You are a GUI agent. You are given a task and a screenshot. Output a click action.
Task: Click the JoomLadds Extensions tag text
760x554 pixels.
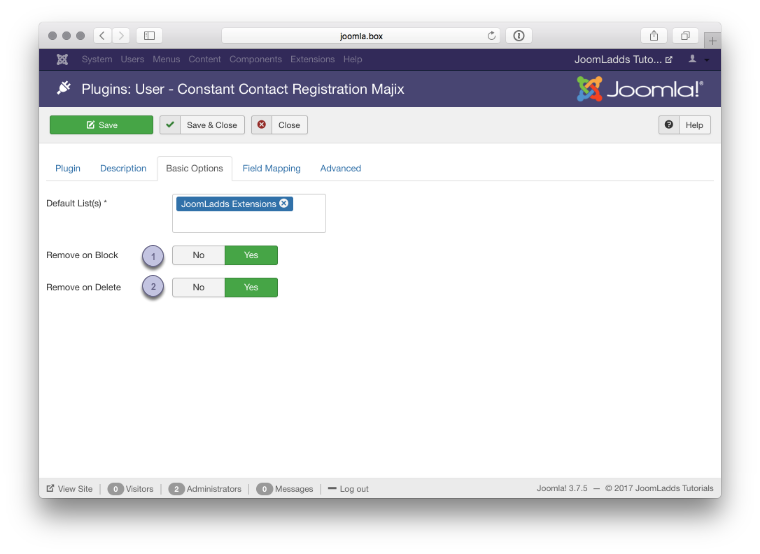(x=228, y=204)
